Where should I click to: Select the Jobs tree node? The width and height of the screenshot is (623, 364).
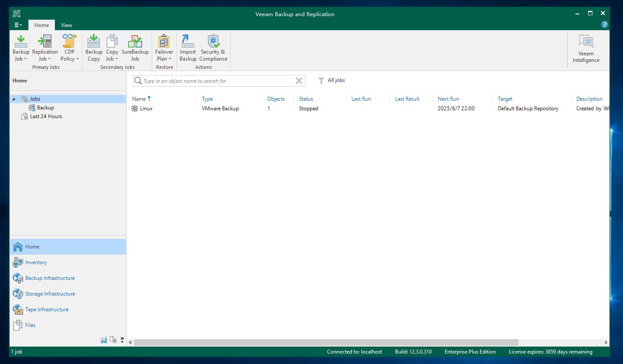[x=35, y=99]
